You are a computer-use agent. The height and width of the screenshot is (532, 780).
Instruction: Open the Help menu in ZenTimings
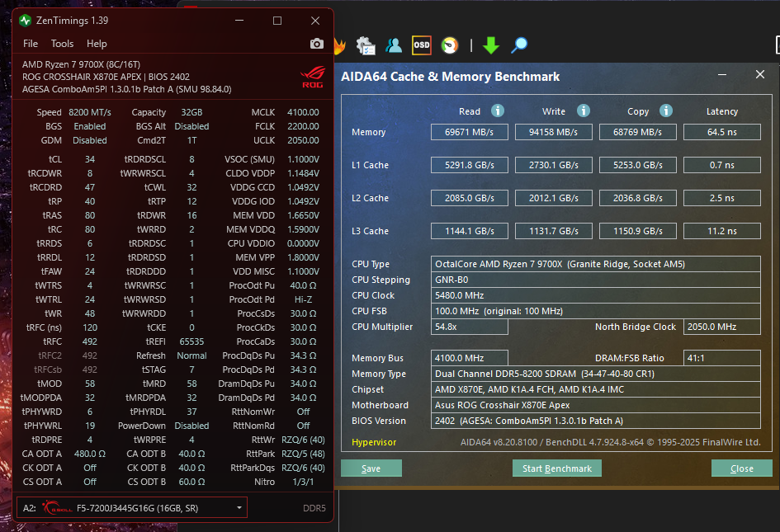[97, 44]
